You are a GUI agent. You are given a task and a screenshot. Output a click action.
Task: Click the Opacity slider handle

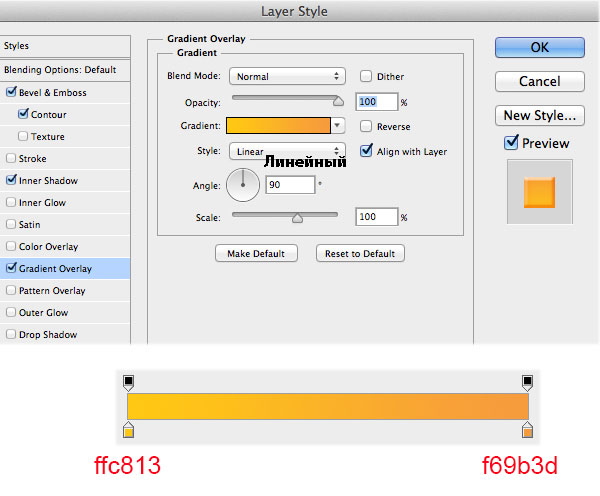pyautogui.click(x=338, y=101)
